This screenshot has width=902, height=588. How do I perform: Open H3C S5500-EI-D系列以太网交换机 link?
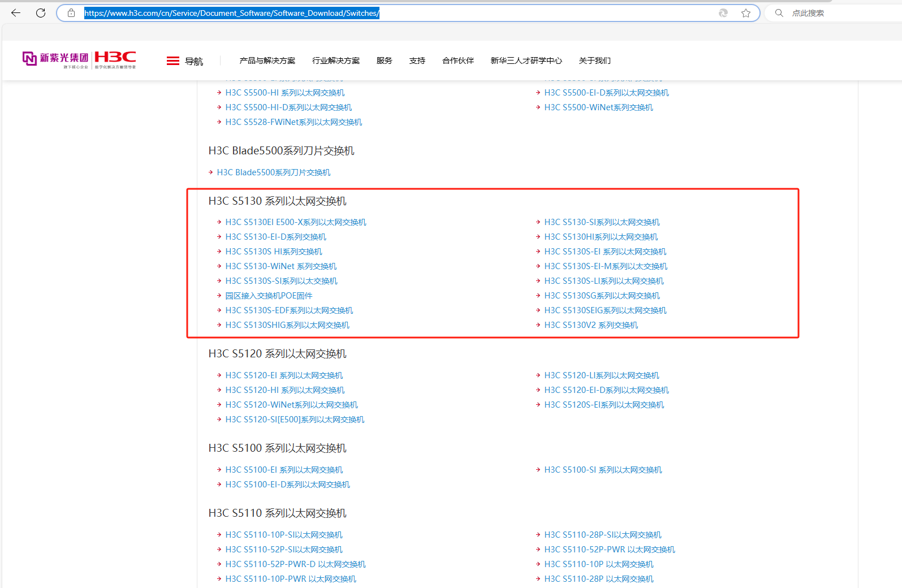click(x=607, y=93)
